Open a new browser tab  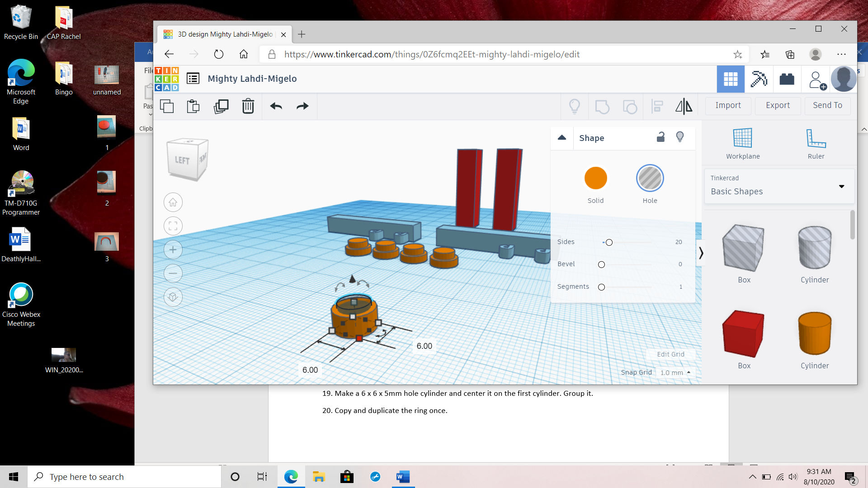(302, 34)
